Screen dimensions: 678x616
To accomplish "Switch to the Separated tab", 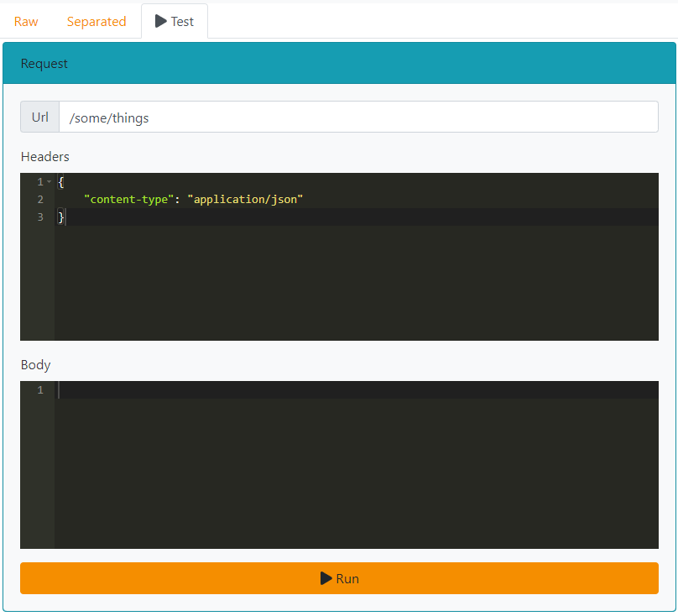I will 96,22.
